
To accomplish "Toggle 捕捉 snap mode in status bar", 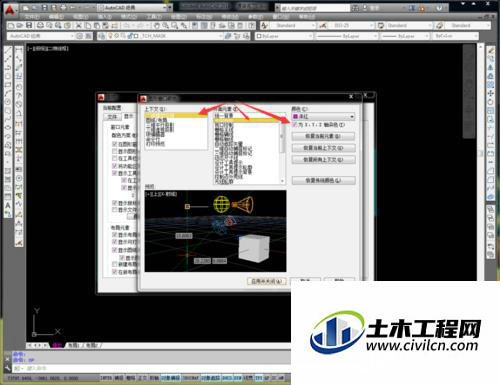I will click(119, 378).
